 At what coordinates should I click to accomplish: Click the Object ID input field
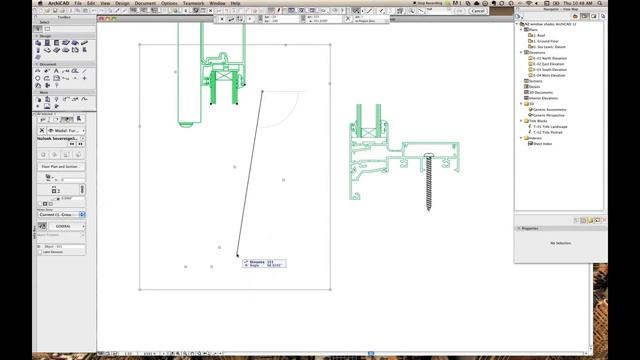tap(64, 247)
